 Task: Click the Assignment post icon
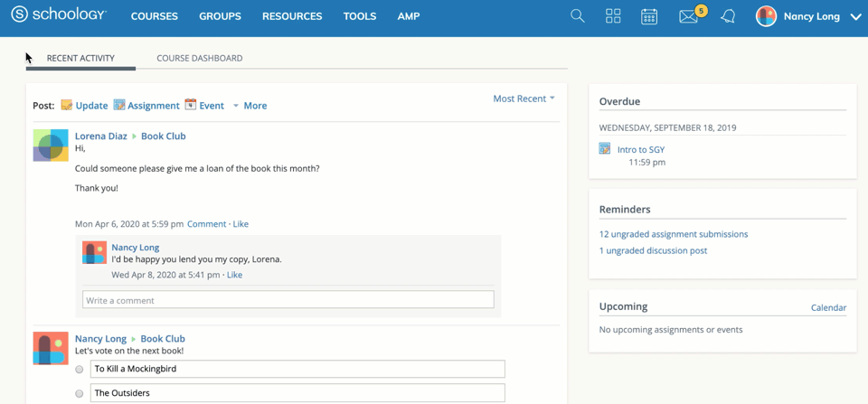tap(119, 105)
